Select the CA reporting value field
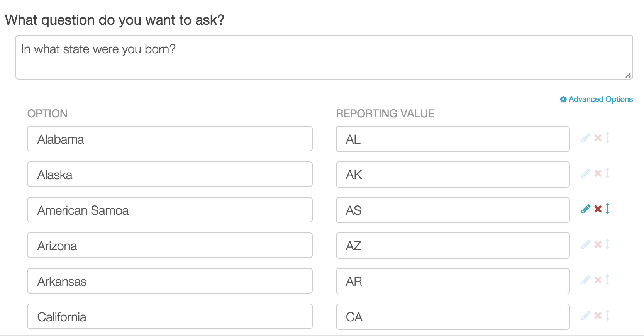 pos(452,317)
